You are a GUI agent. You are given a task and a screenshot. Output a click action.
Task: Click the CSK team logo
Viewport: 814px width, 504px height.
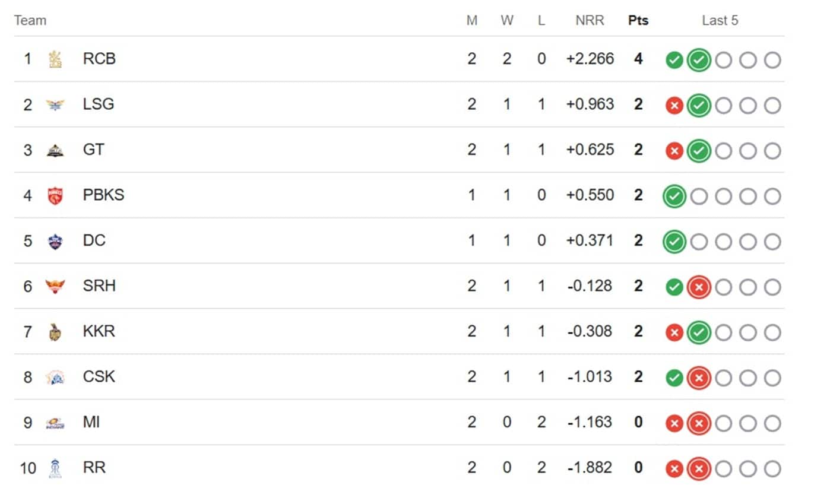[x=55, y=377]
